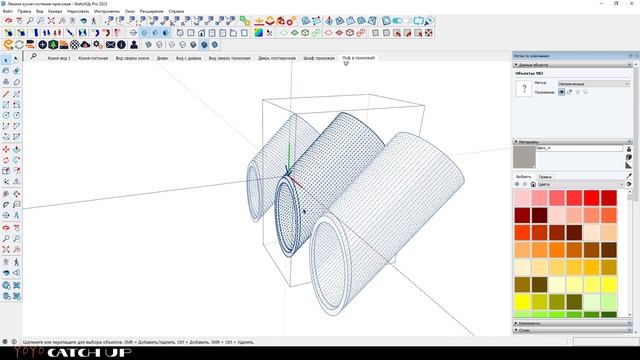The height and width of the screenshot is (360, 640).
Task: Open the Файл menu
Action: [7, 11]
